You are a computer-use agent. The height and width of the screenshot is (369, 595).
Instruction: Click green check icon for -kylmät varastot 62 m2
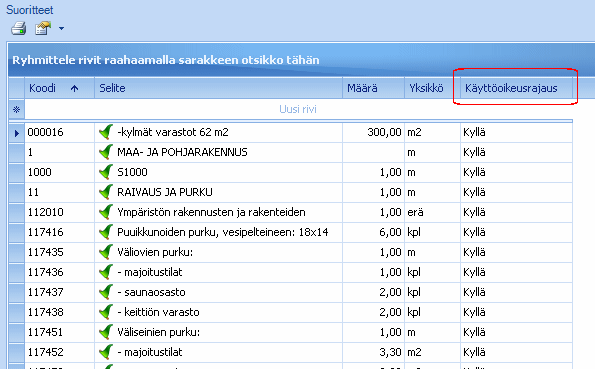(x=106, y=132)
